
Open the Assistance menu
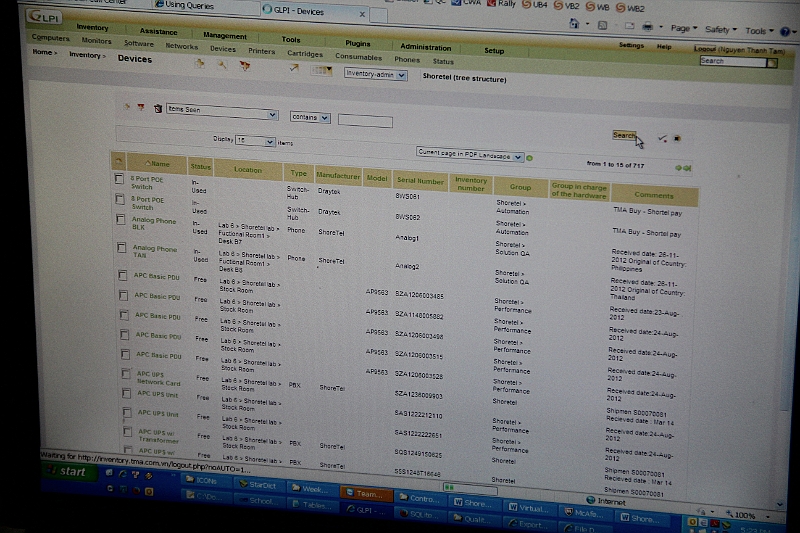point(159,32)
